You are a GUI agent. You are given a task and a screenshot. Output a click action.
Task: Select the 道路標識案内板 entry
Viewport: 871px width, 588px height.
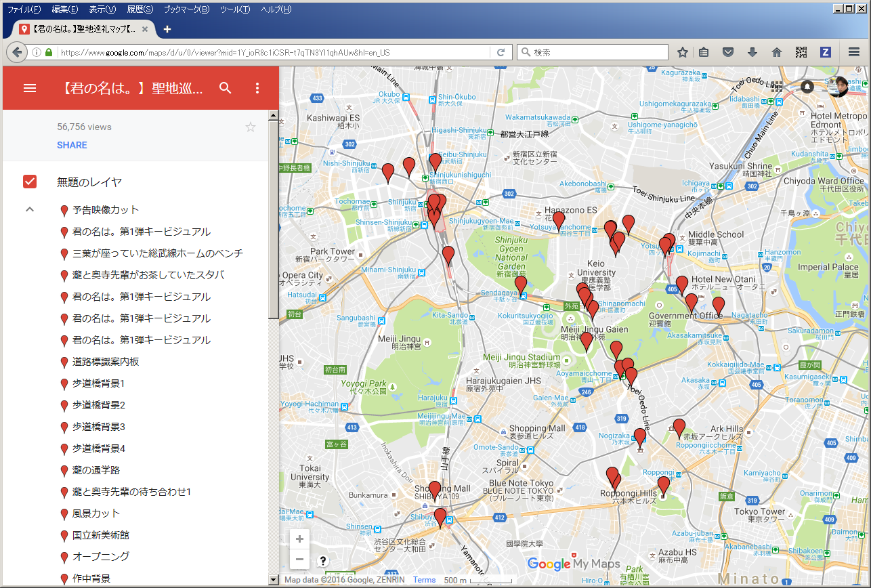pos(106,362)
